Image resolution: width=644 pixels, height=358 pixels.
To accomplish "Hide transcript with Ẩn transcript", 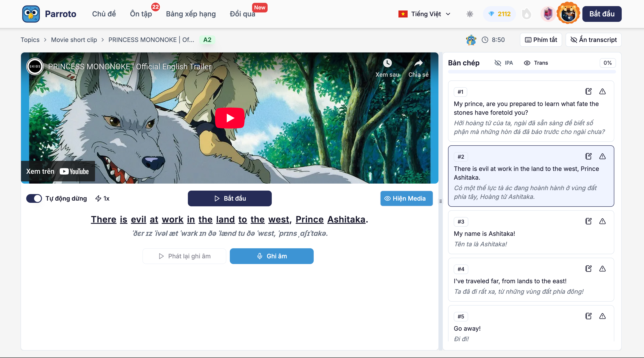I will [594, 40].
